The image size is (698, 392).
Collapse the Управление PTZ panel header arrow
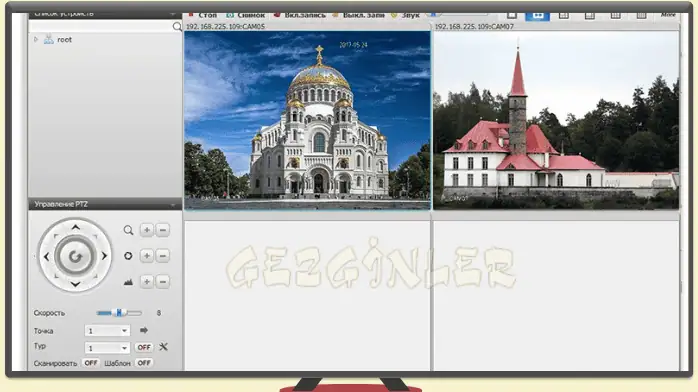pyautogui.click(x=173, y=205)
